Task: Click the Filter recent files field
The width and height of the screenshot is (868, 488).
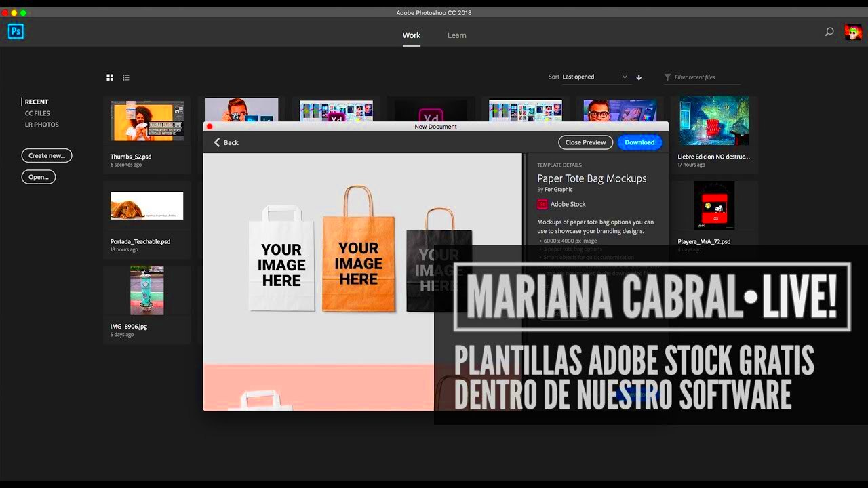Action: pos(703,77)
